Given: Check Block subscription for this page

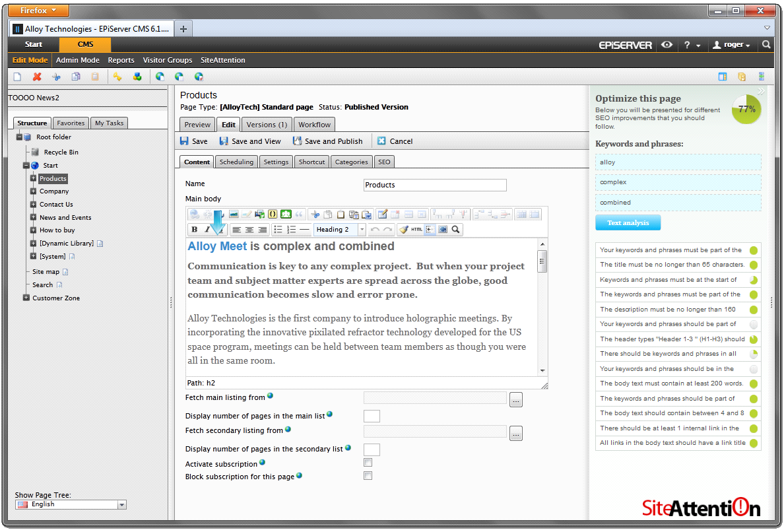Looking at the screenshot, I should click(368, 476).
